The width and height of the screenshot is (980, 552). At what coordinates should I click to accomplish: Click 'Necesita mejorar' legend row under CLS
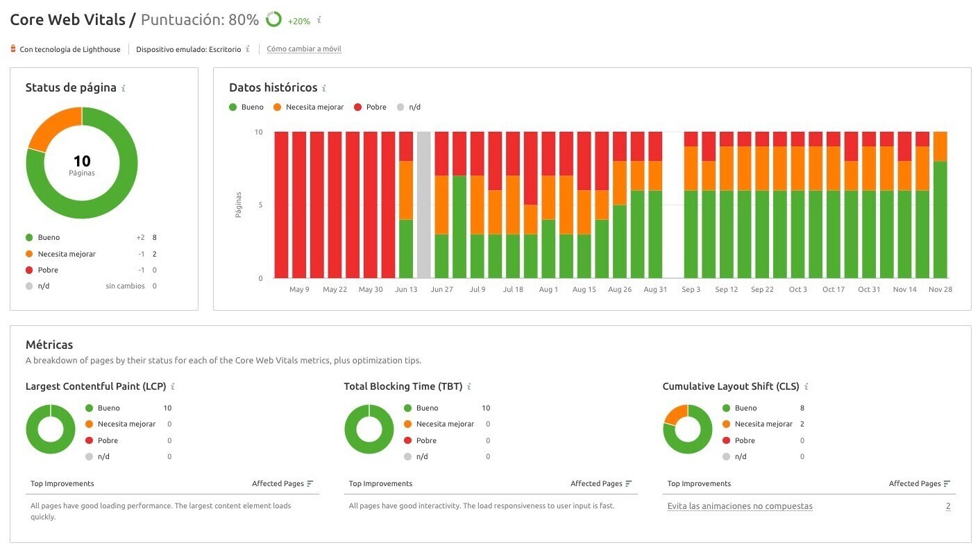763,424
